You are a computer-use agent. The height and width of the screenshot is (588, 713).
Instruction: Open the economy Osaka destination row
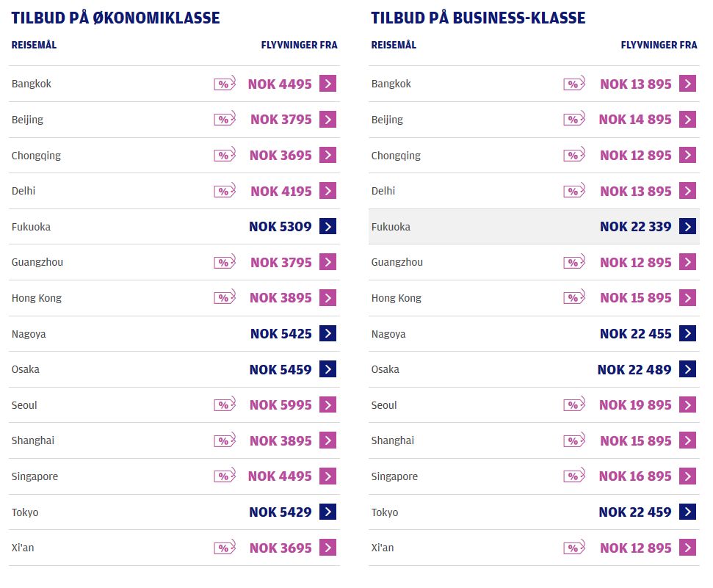pyautogui.click(x=174, y=369)
